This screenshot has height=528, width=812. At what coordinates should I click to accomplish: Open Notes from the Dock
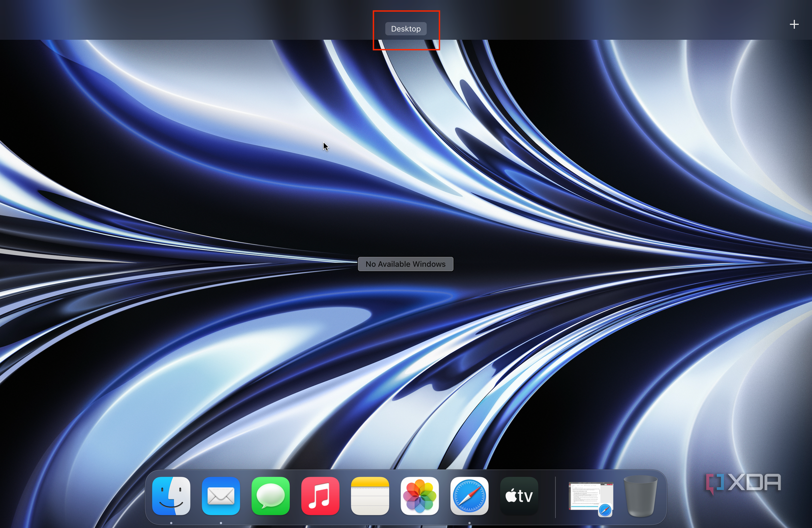click(370, 496)
